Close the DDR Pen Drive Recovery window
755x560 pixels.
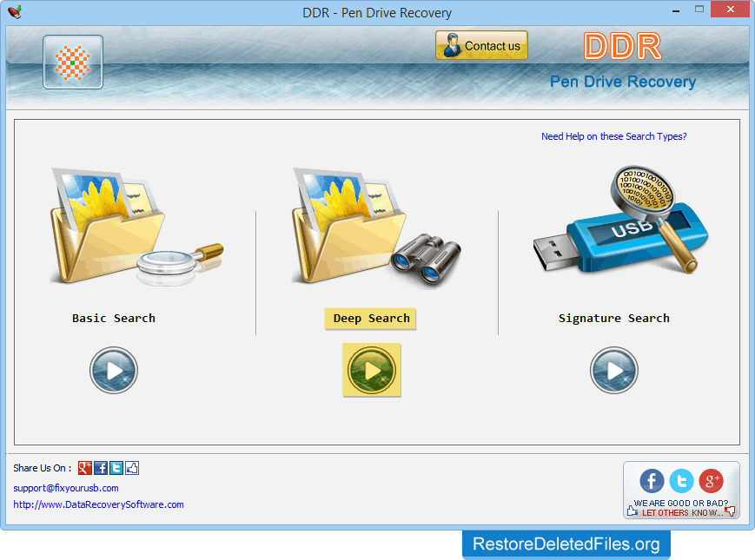click(730, 10)
